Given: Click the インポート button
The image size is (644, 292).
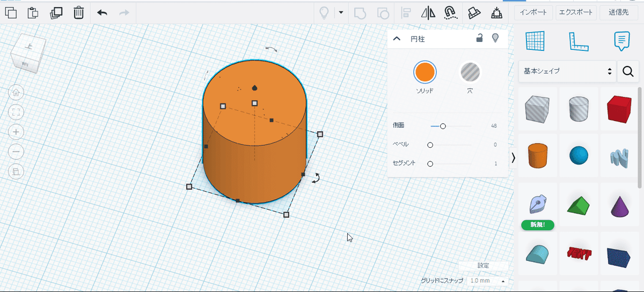Looking at the screenshot, I should click(x=533, y=12).
